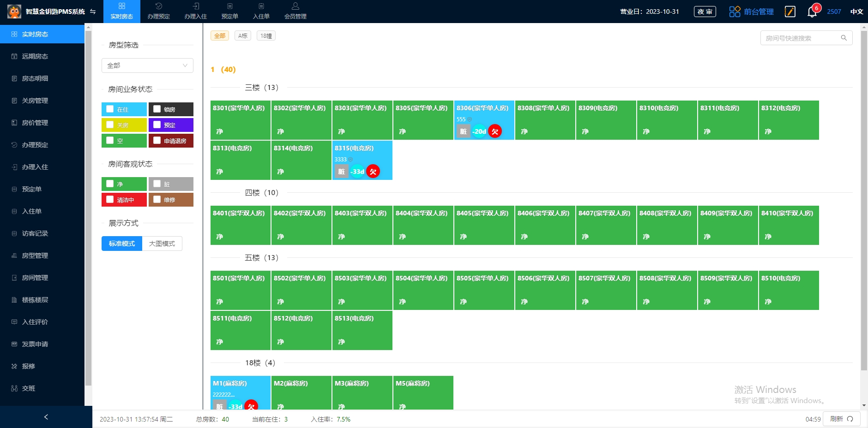Select 房价管理 in the left sidebar
The width and height of the screenshot is (868, 428).
(x=35, y=123)
